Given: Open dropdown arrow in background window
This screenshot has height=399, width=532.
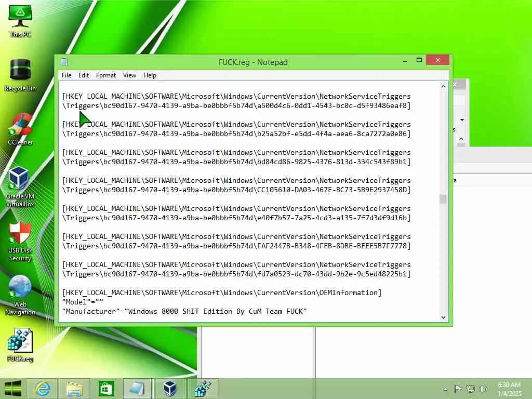Looking at the screenshot, I should (x=462, y=120).
